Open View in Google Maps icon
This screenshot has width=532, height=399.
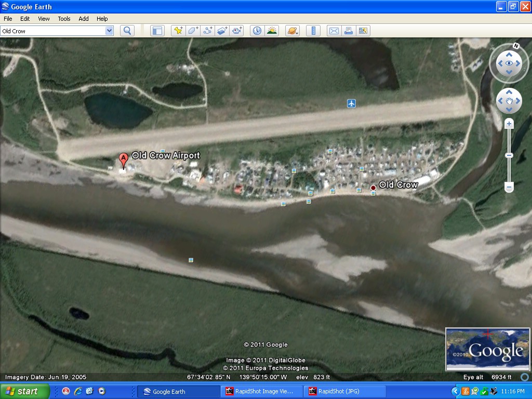click(x=363, y=31)
